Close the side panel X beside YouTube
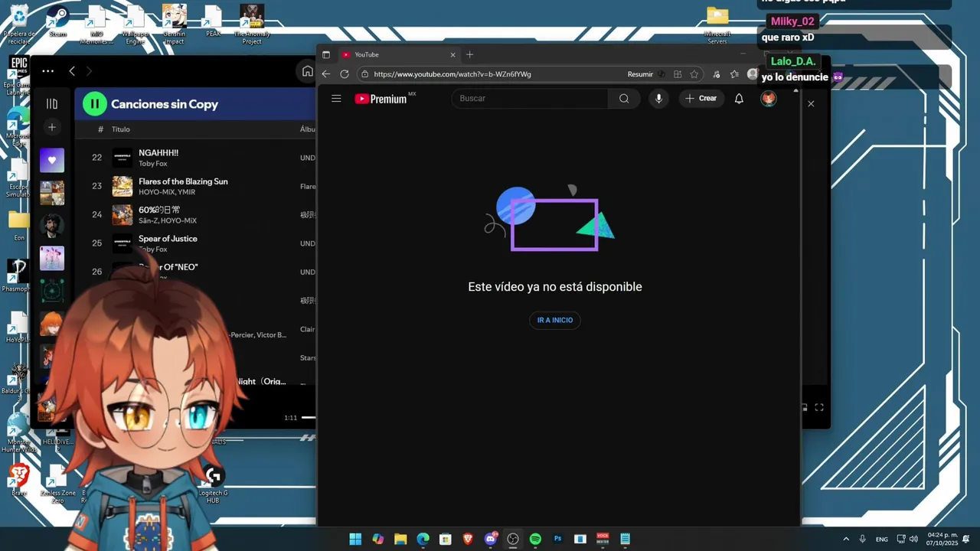Viewport: 980px width, 551px height. tap(811, 103)
